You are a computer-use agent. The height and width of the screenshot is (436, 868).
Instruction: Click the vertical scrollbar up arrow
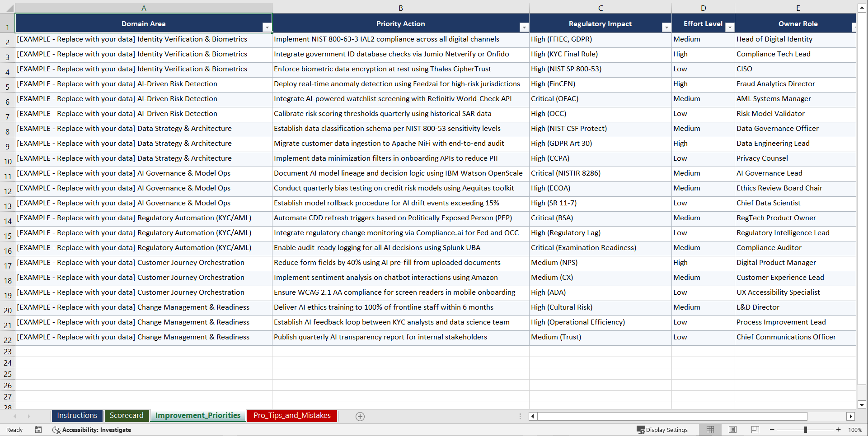(862, 7)
